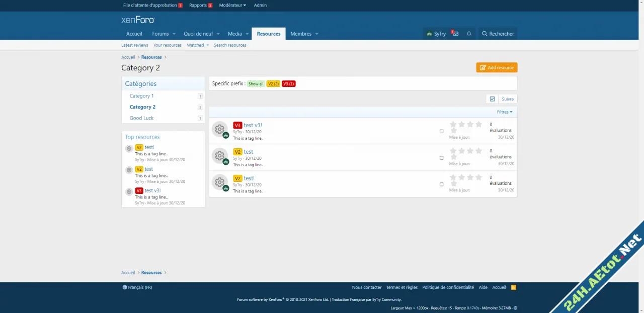
Task: Expand the Filtres dropdown
Action: [504, 112]
